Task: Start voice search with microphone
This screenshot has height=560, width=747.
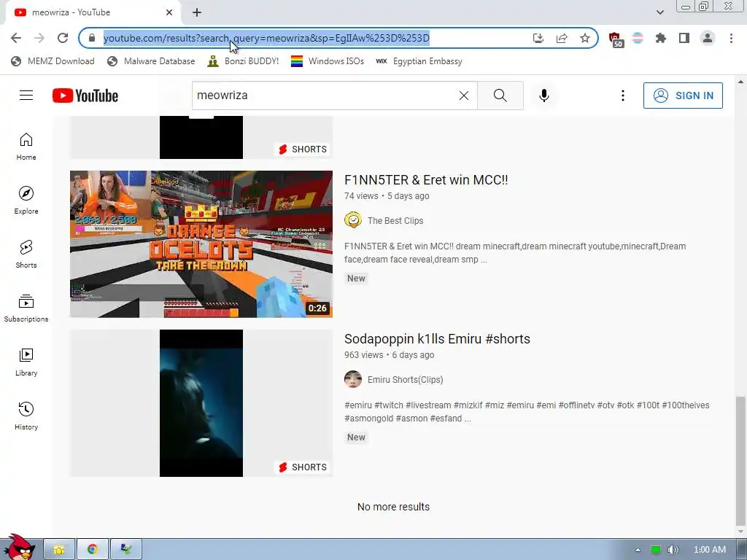Action: click(544, 96)
